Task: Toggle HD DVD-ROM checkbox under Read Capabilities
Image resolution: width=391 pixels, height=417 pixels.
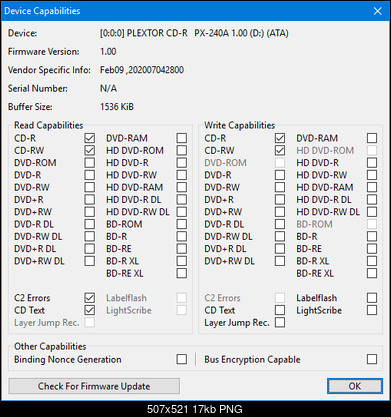Action: pyautogui.click(x=182, y=150)
